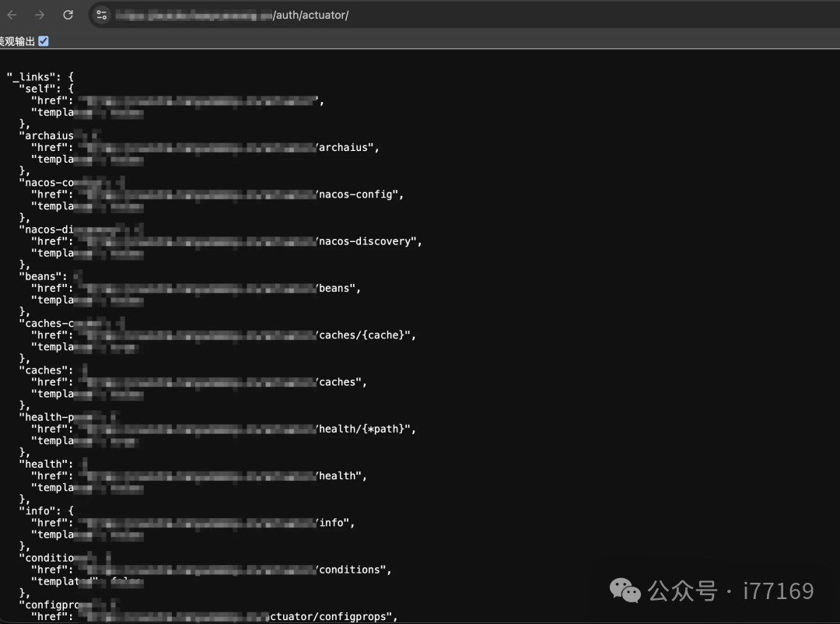Click the browser forward arrow

[x=40, y=15]
